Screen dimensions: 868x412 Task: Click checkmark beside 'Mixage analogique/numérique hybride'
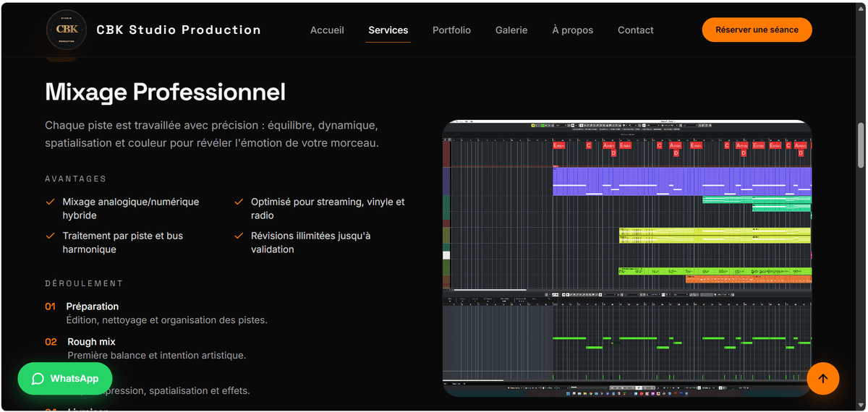pos(50,202)
